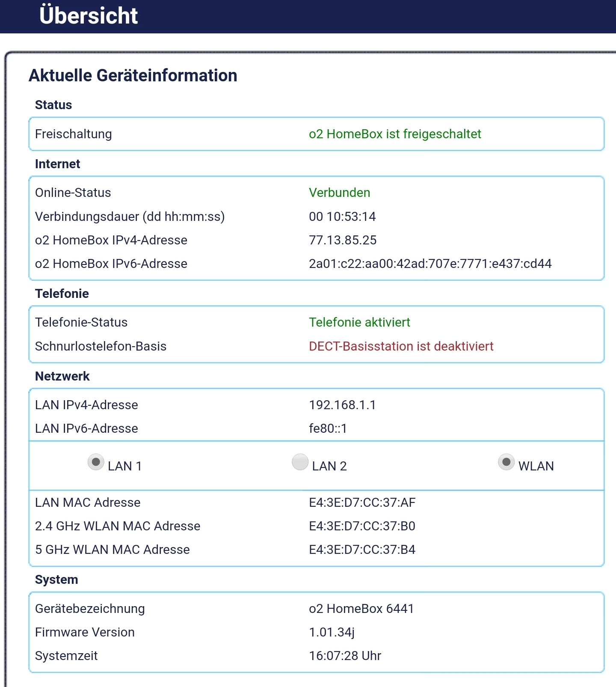Click the 2.4 GHz WLAN MAC address value
The image size is (616, 687).
[362, 526]
